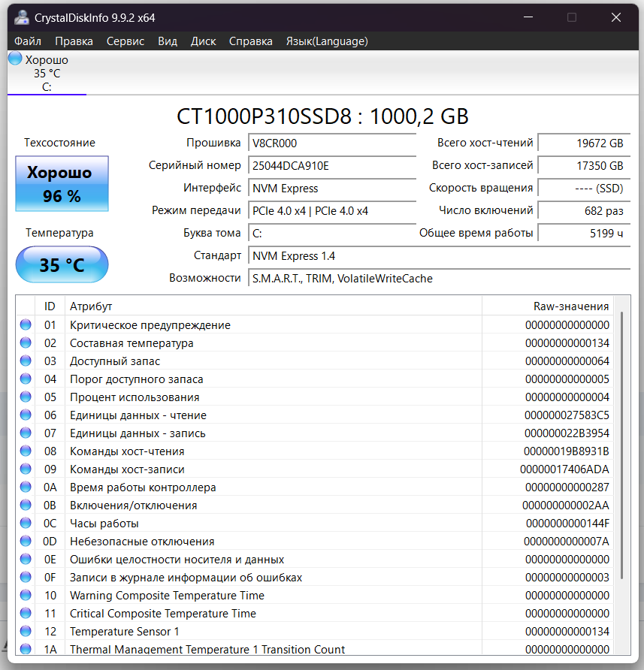
Task: Open the Сервис menu
Action: point(125,41)
